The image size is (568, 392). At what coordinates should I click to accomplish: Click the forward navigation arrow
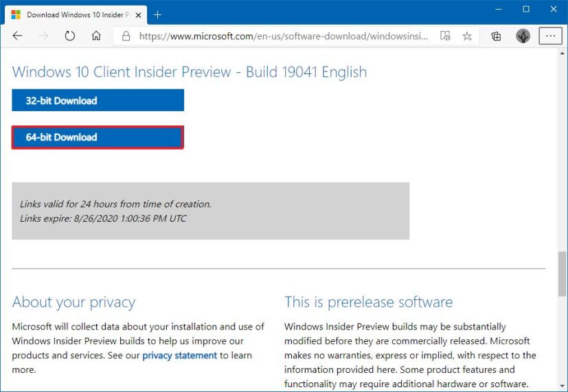(44, 36)
